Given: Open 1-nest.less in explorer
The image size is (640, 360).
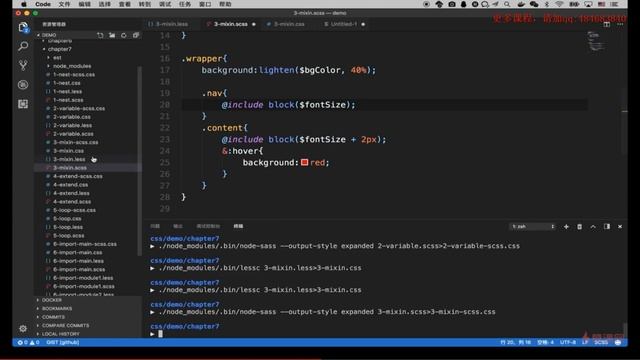Looking at the screenshot, I should [67, 91].
